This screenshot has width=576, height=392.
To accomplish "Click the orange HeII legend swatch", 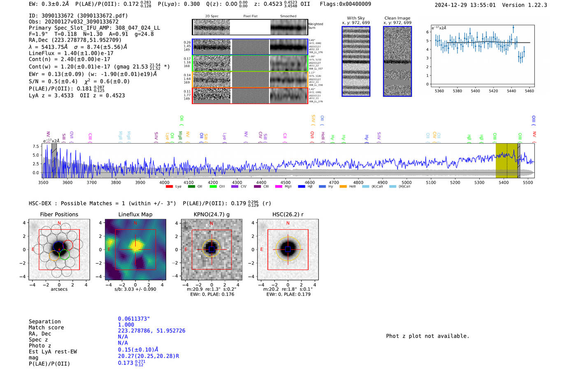I will (343, 187).
